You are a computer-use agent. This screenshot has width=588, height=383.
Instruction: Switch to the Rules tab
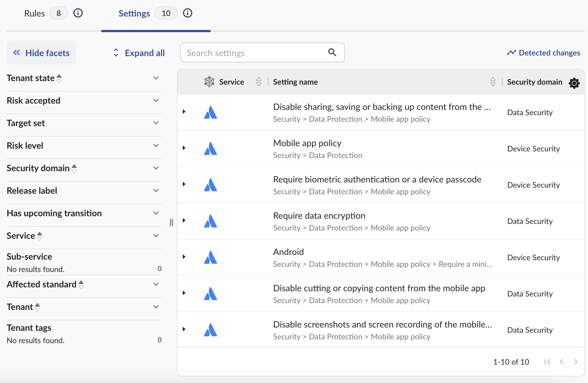point(35,13)
